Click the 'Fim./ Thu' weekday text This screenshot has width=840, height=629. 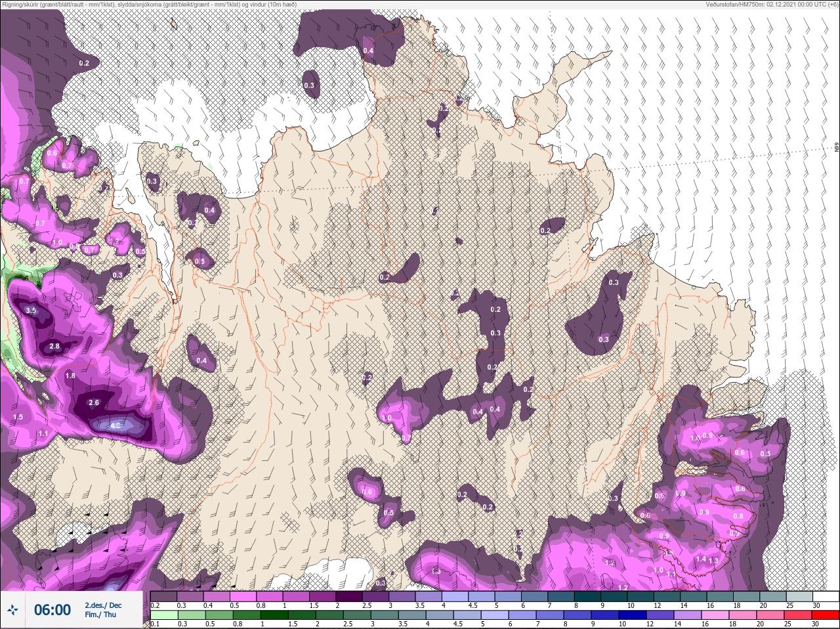tap(100, 615)
